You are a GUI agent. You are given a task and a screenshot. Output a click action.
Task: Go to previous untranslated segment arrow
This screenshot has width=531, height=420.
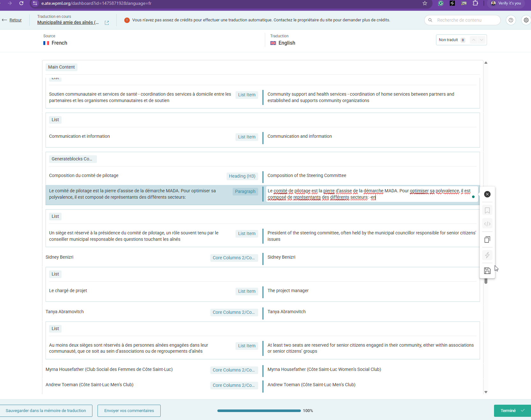tap(474, 40)
